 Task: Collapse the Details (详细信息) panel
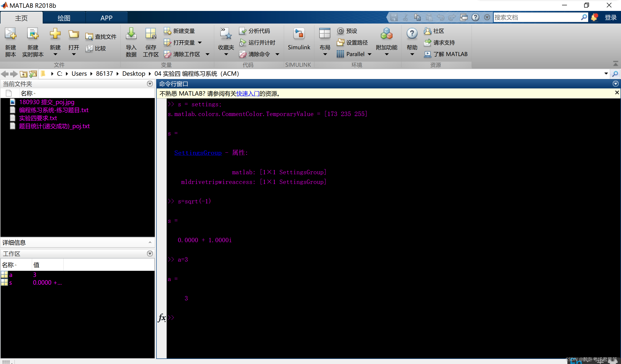(150, 242)
